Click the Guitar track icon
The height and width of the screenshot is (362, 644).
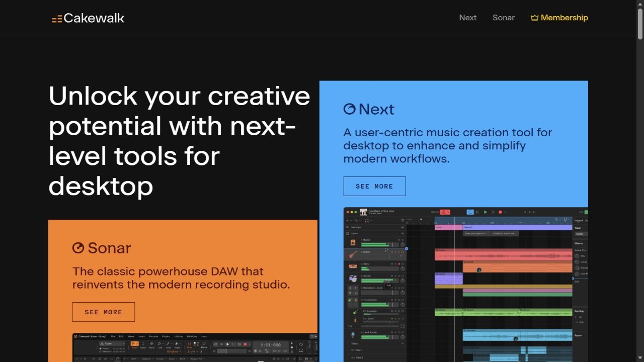click(x=353, y=254)
